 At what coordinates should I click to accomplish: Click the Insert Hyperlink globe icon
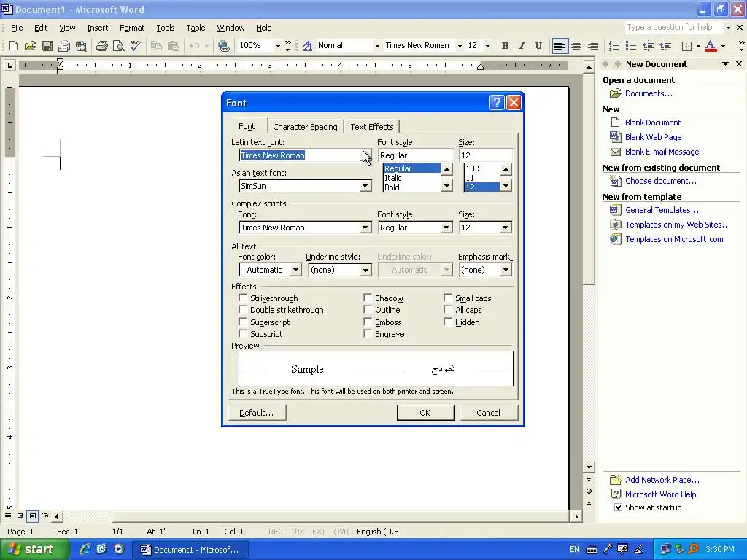coord(223,46)
